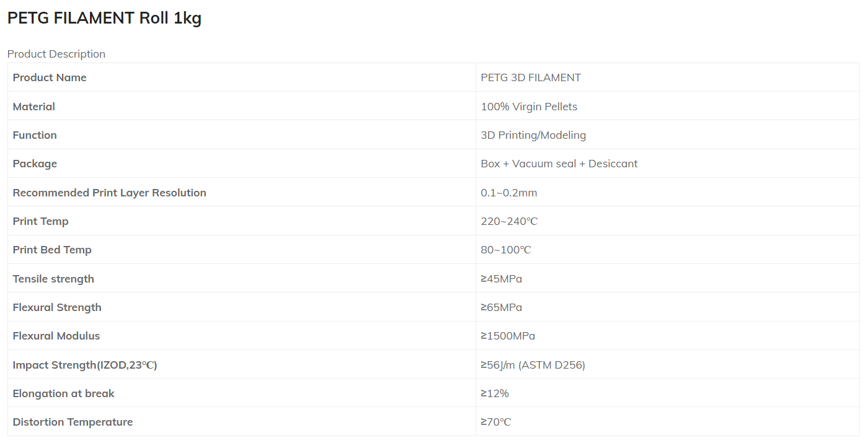Click the Print Bed Temp label
Viewport: 868px width, 443px height.
tap(52, 250)
